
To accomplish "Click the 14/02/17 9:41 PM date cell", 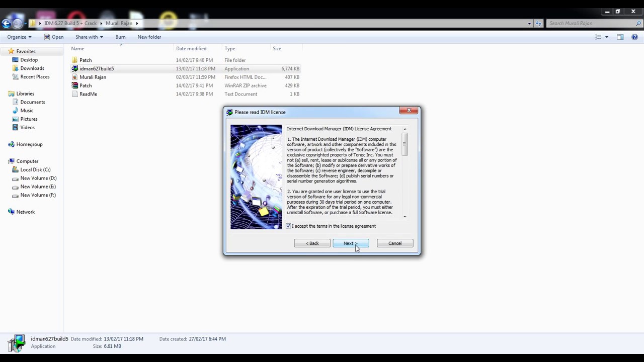I will tap(194, 86).
